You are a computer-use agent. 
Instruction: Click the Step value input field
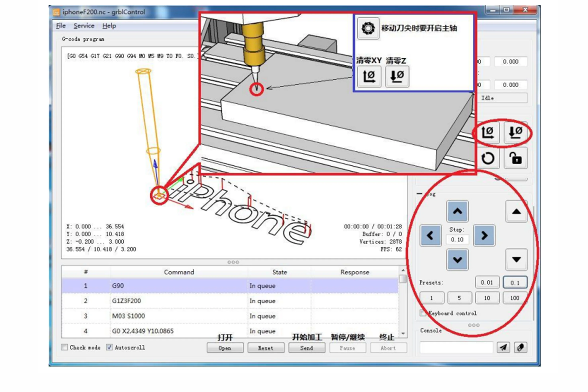coord(457,239)
